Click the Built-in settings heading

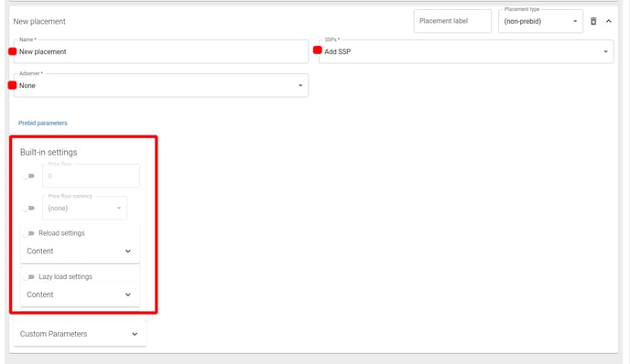coord(49,152)
